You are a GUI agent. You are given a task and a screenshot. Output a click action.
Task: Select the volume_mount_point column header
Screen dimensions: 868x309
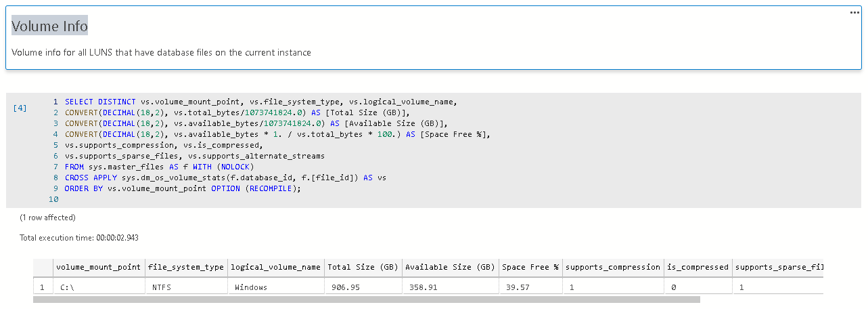pos(98,267)
